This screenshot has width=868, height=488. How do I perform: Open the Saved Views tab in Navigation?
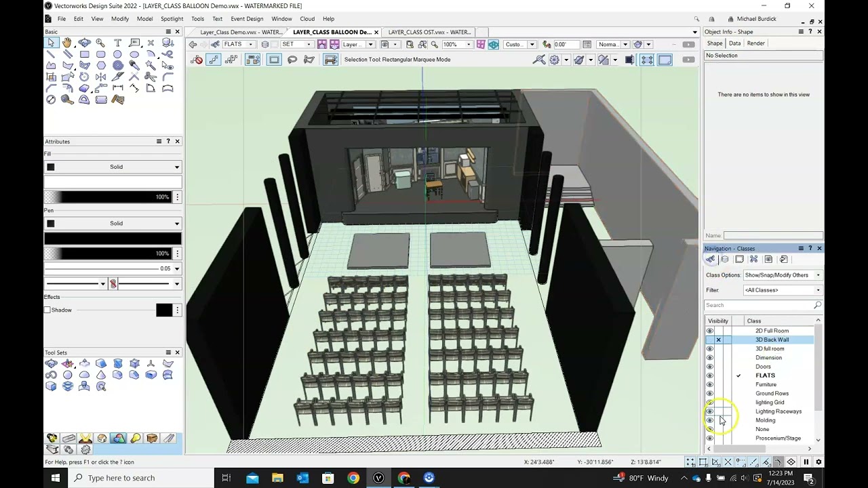tap(768, 259)
